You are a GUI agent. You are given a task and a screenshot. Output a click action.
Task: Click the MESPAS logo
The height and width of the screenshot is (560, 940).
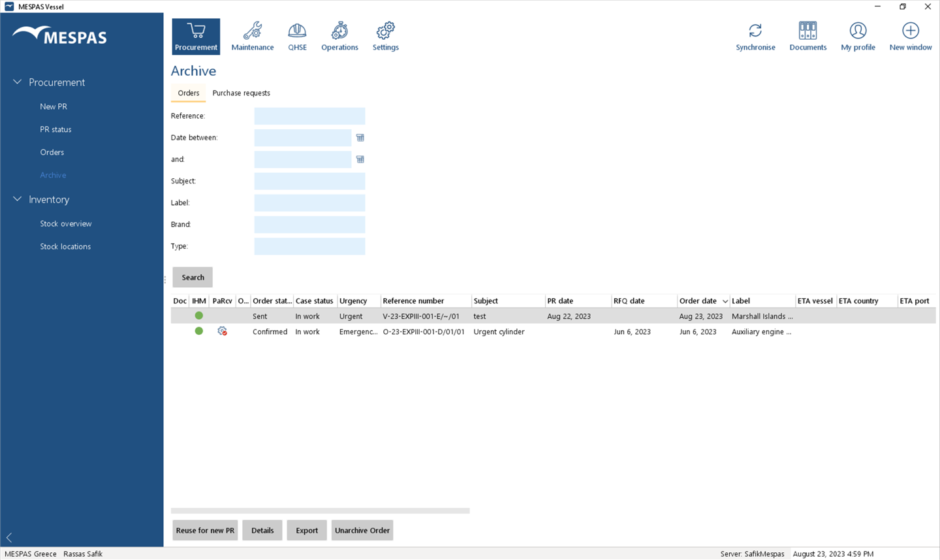coord(59,36)
